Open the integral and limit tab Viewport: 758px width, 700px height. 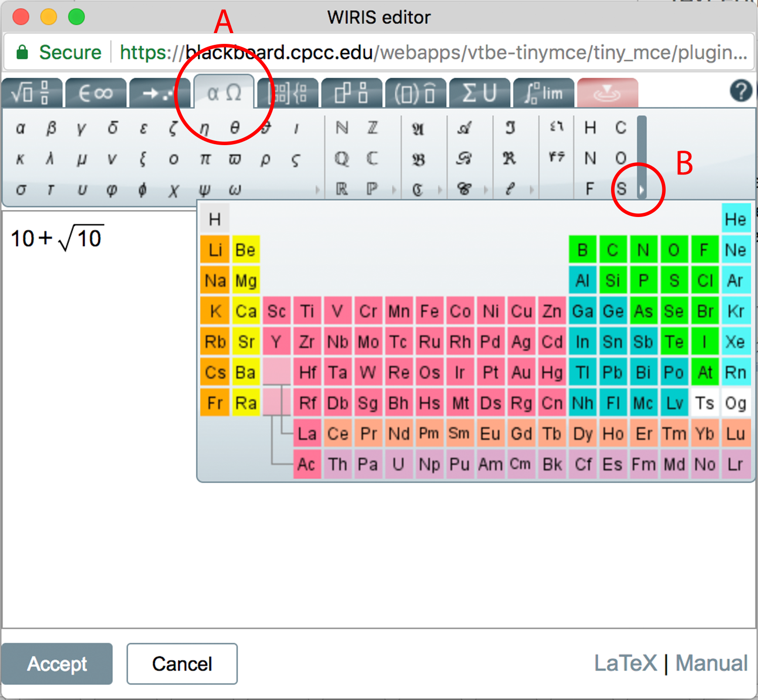tap(543, 93)
